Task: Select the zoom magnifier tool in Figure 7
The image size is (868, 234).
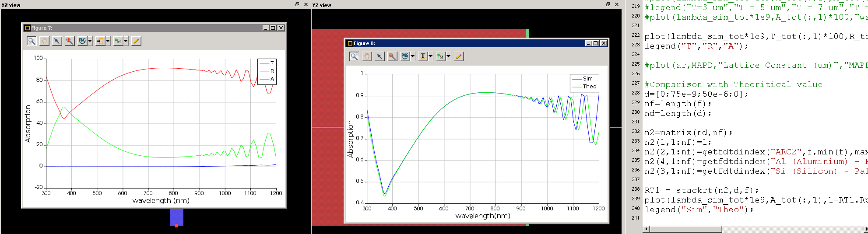Action: click(32, 41)
